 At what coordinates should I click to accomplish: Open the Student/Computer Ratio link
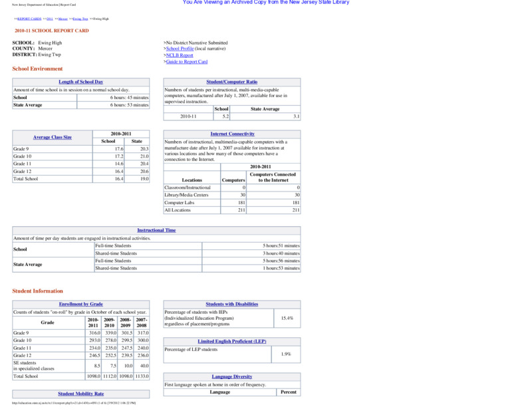(231, 82)
